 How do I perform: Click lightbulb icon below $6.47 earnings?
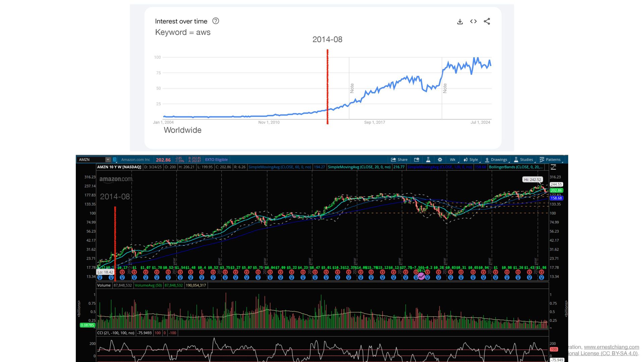(x=315, y=277)
